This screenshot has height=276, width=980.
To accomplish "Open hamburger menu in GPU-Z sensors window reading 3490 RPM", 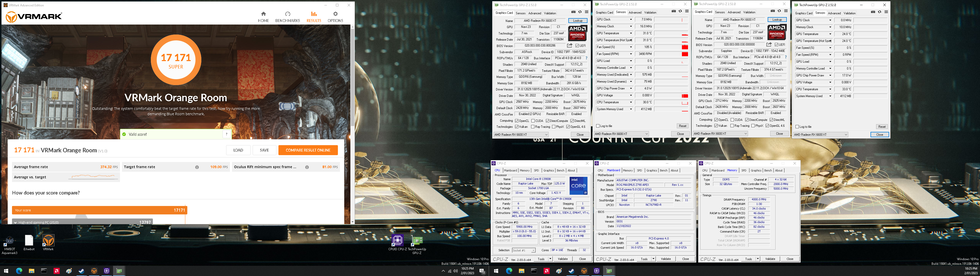I will pos(687,11).
